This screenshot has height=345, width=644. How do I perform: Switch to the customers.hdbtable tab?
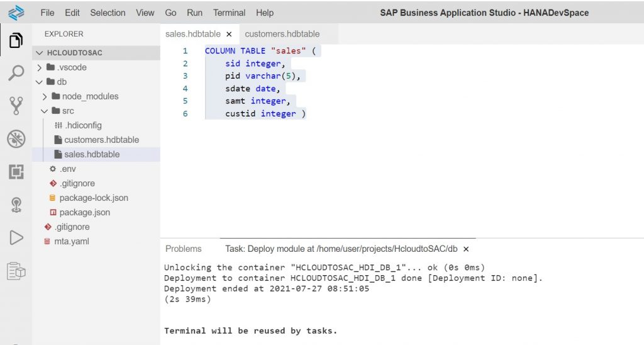point(282,34)
